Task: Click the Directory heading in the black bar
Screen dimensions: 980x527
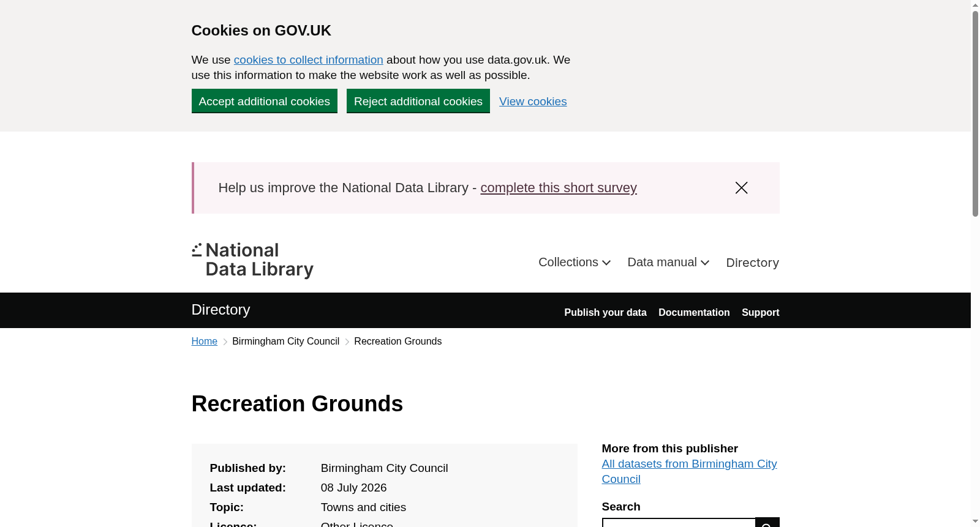Action: (x=221, y=310)
